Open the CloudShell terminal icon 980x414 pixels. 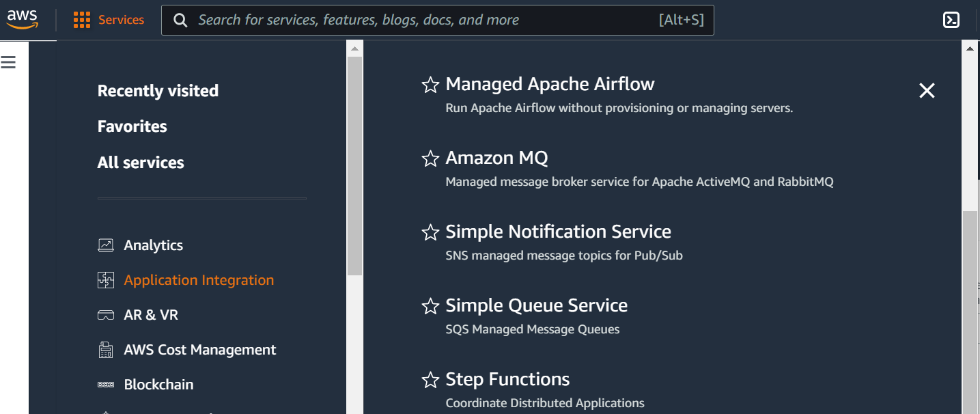951,20
